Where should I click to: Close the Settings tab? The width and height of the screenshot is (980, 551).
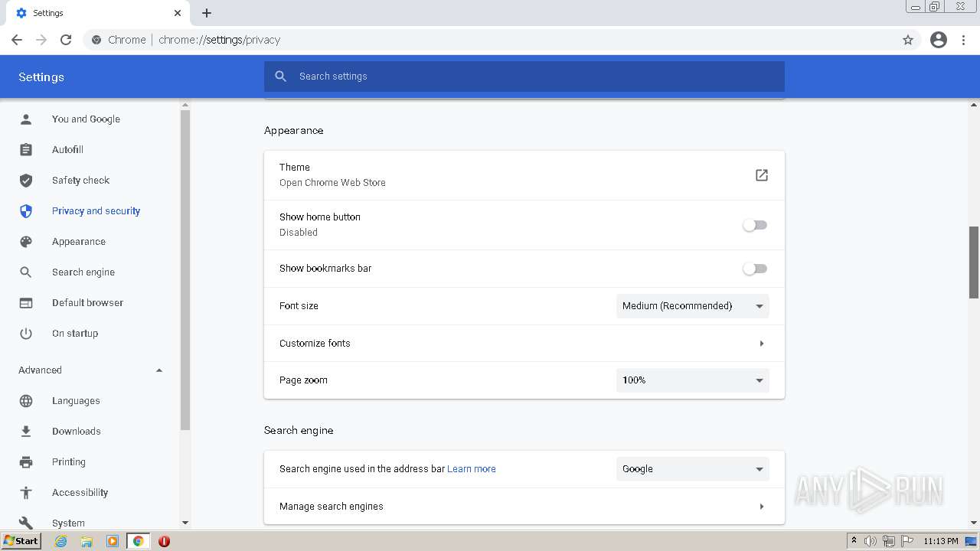(x=178, y=13)
